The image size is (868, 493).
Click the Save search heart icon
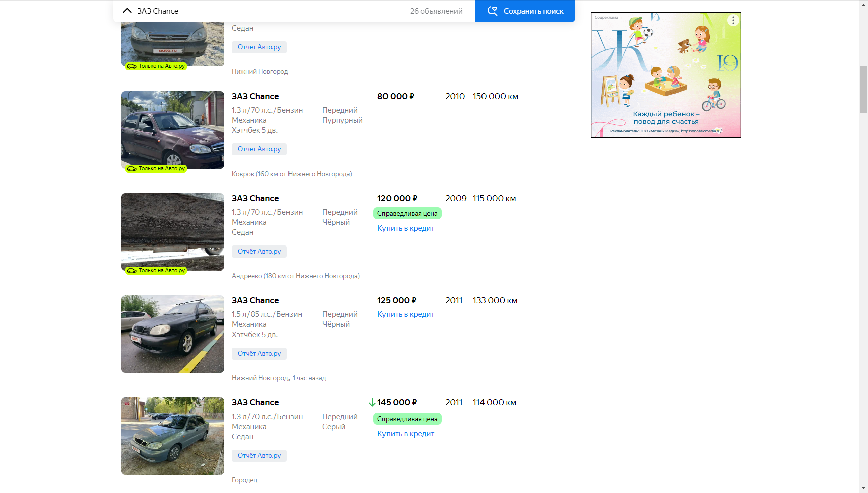[492, 11]
